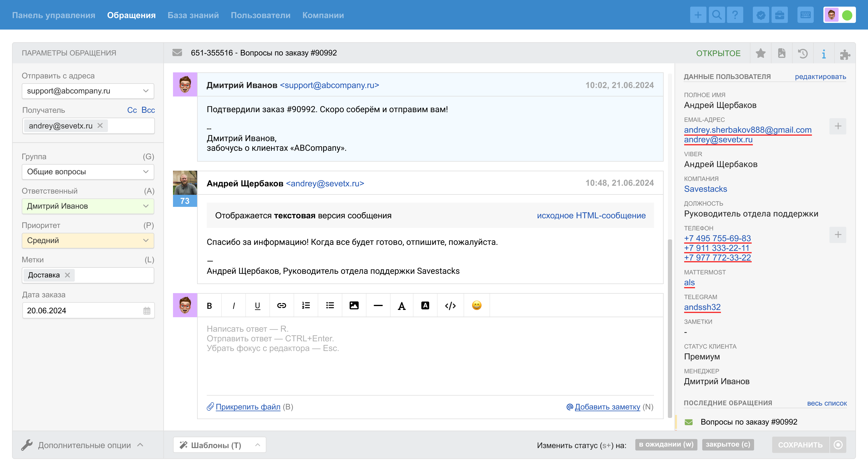This screenshot has width=868, height=471.
Task: Change text color with the A icon
Action: click(x=401, y=305)
